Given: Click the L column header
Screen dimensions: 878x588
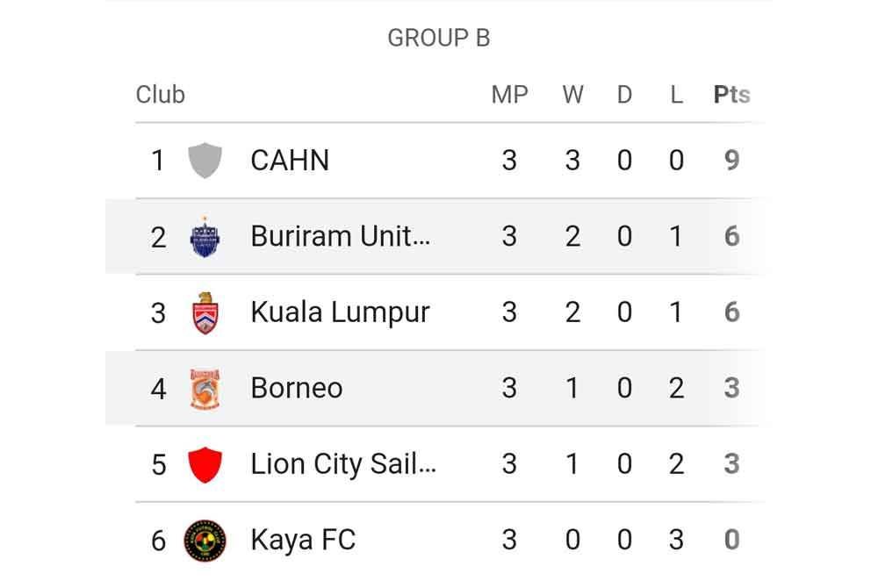Looking at the screenshot, I should 676,95.
